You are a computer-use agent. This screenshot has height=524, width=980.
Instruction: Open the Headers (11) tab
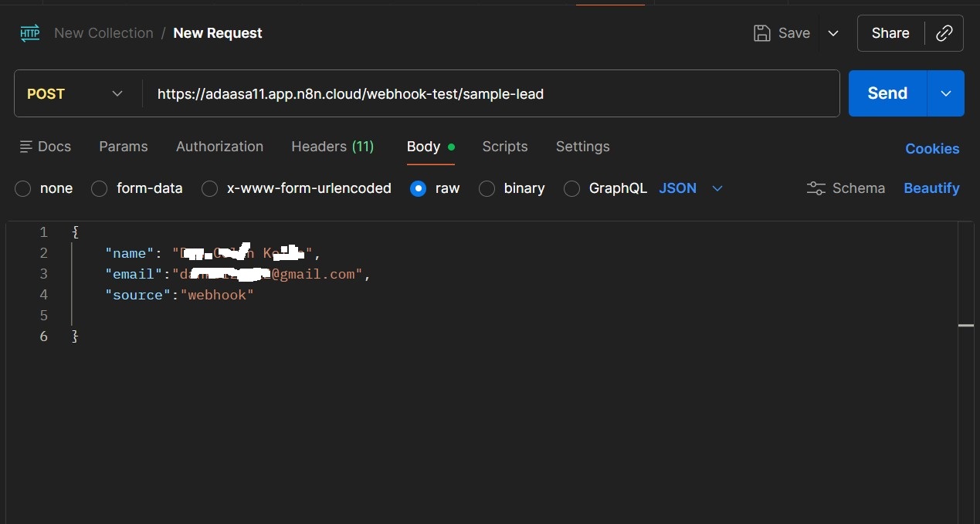tap(332, 147)
